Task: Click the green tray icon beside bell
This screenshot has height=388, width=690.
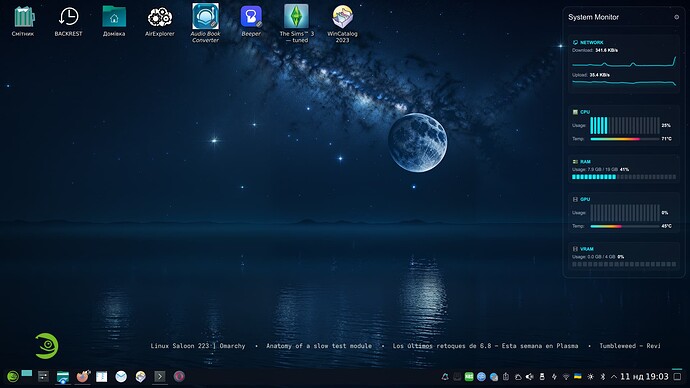Action: pyautogui.click(x=469, y=377)
